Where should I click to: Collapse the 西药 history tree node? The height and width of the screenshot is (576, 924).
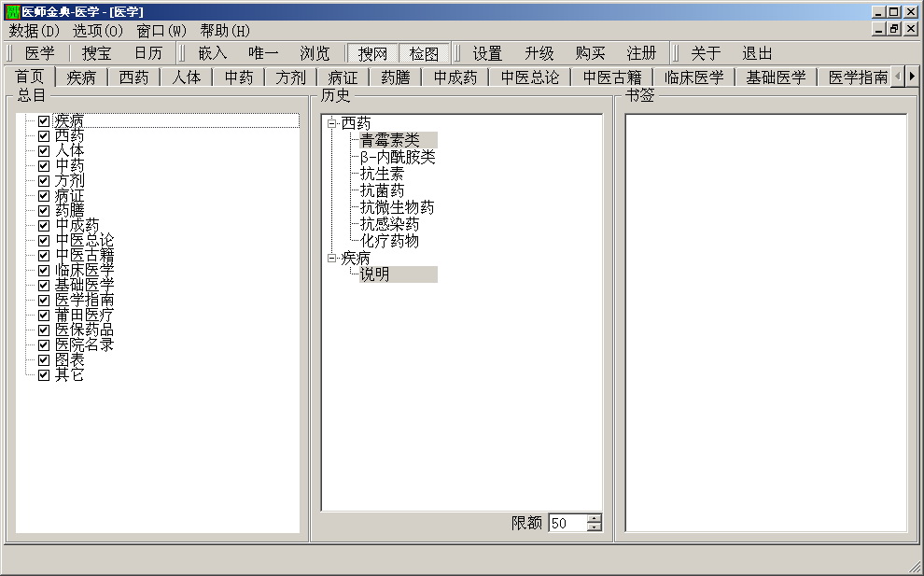331,124
